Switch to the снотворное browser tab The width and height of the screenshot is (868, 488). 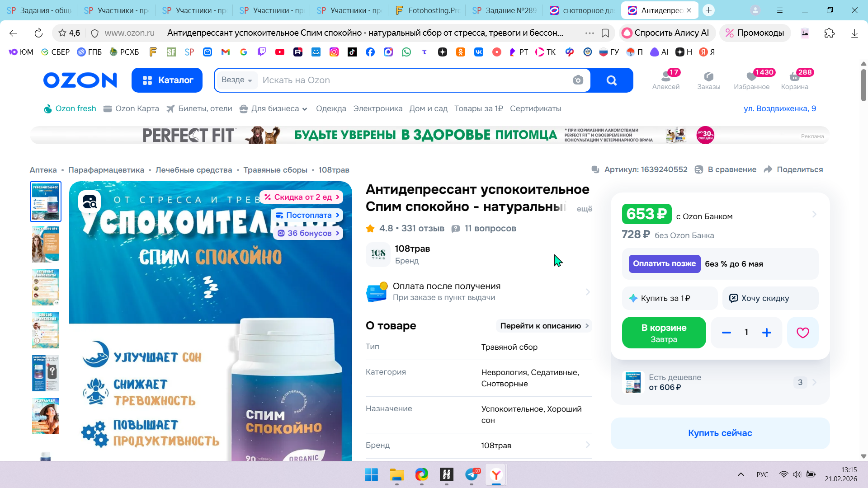582,10
